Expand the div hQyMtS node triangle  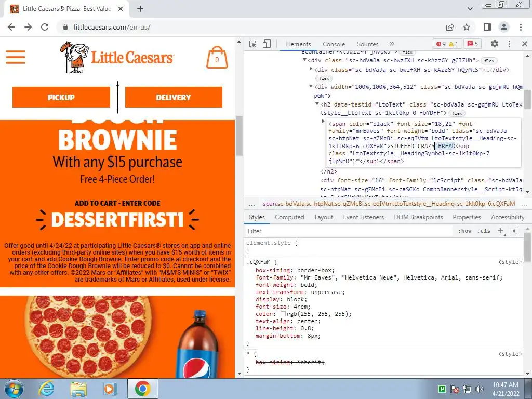[311, 69]
